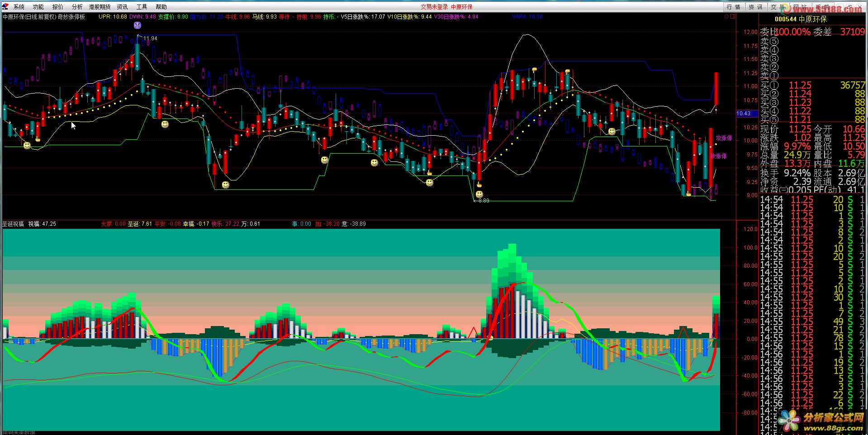The height and width of the screenshot is (435, 868).
Task: Open the 帮助 menu
Action: [x=161, y=7]
